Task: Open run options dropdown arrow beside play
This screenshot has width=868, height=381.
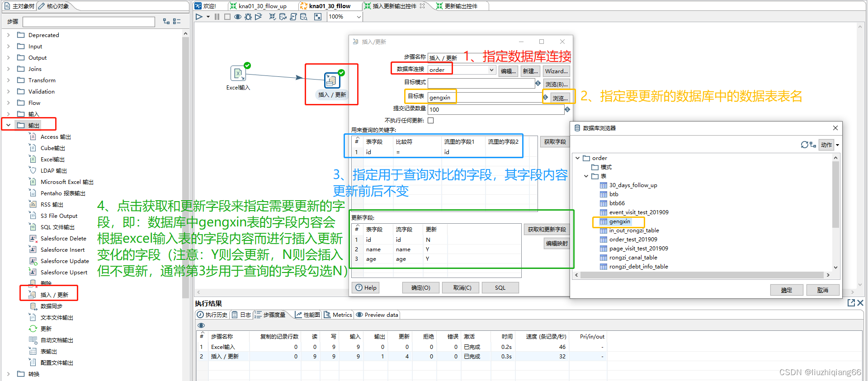Action: (x=208, y=17)
